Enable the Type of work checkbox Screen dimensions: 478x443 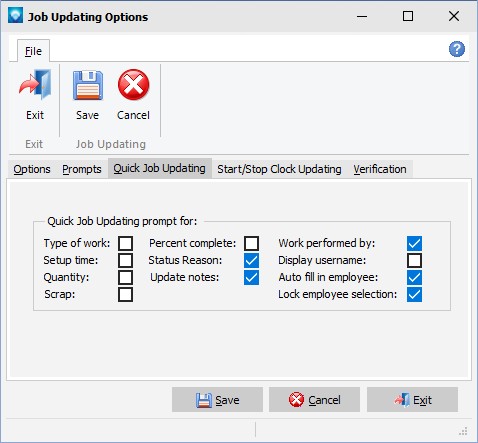pyautogui.click(x=125, y=243)
